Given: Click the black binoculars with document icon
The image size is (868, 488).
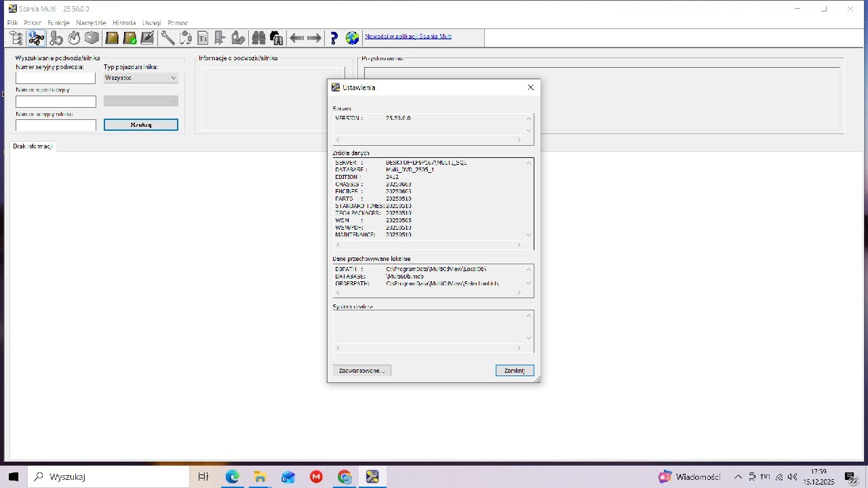Looking at the screenshot, I should pyautogui.click(x=276, y=38).
